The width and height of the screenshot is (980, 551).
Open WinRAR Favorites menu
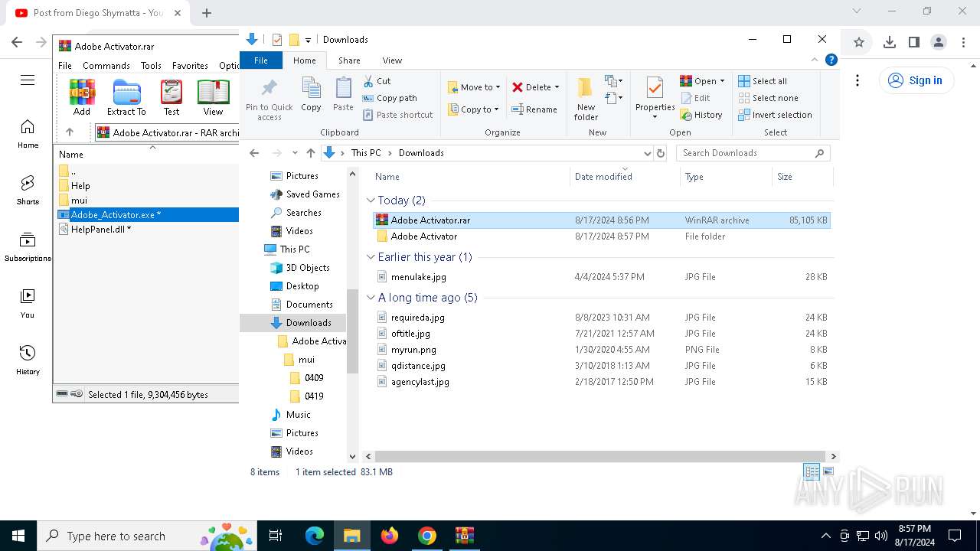(x=190, y=66)
